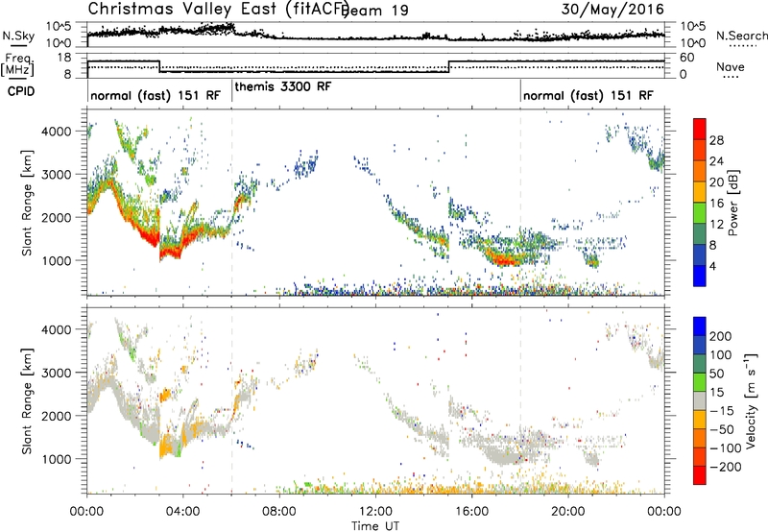Viewport: 768px width, 532px height.
Task: Click the frequency step-up line near 15:00
Action: (x=449, y=66)
